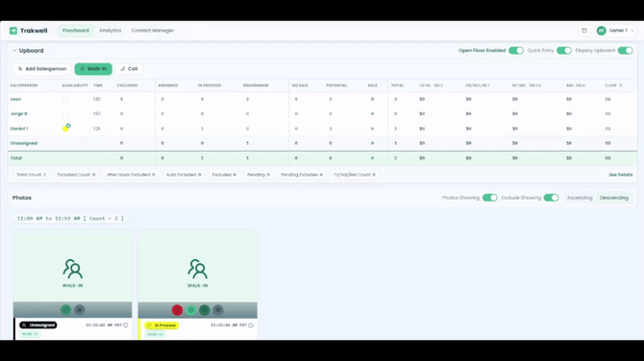This screenshot has width=644, height=361.
Task: Toggle Jorge B's availability circle
Action: pyautogui.click(x=65, y=114)
